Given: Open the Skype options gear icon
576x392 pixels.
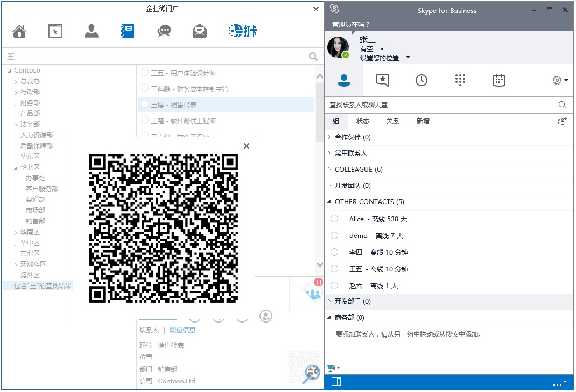Looking at the screenshot, I should click(x=560, y=80).
